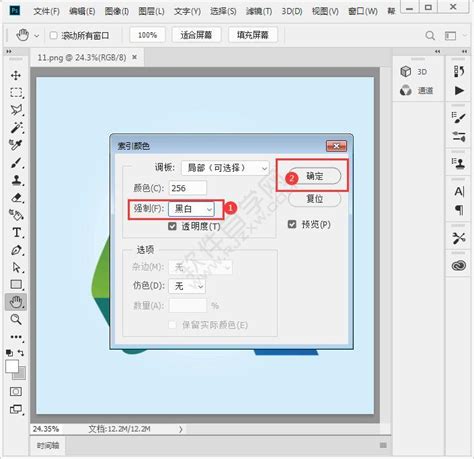Select the Brush tool

[x=16, y=163]
